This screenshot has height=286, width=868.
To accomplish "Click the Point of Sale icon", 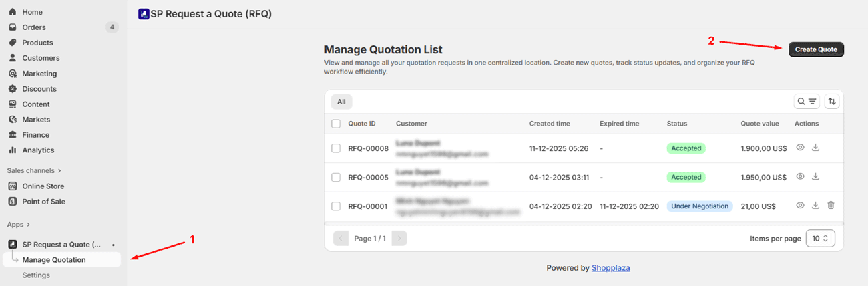I will point(12,202).
